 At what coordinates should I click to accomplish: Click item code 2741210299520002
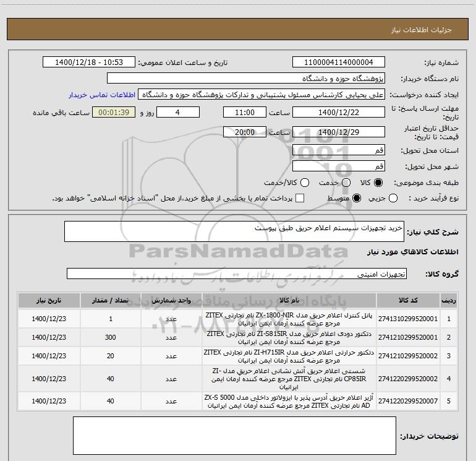[x=408, y=356]
